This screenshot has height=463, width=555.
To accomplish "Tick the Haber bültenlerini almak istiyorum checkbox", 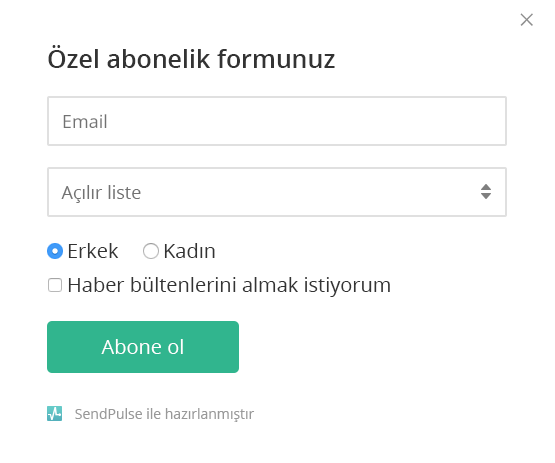I will (x=55, y=285).
